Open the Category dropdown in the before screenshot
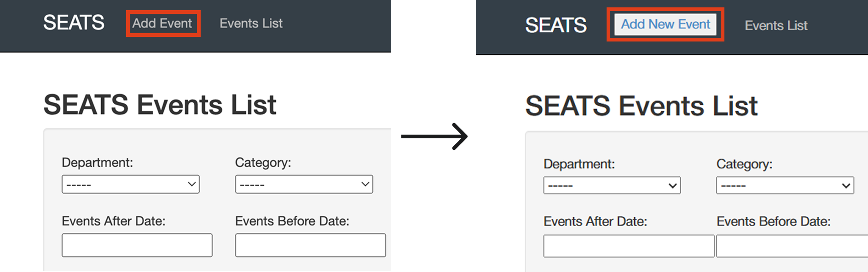The width and height of the screenshot is (868, 272). [304, 184]
